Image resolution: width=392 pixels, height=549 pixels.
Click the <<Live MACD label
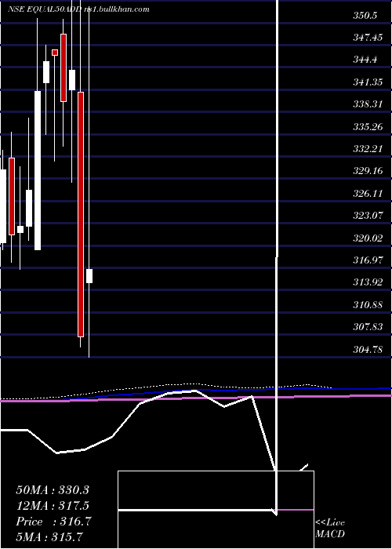click(330, 528)
